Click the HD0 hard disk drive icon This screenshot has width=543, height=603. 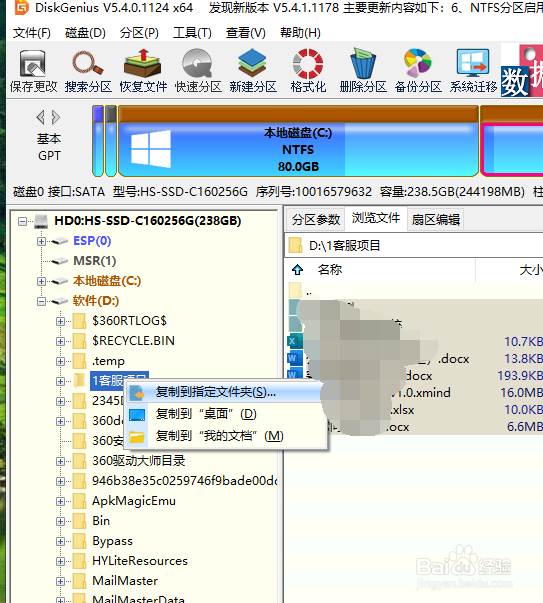point(41,221)
